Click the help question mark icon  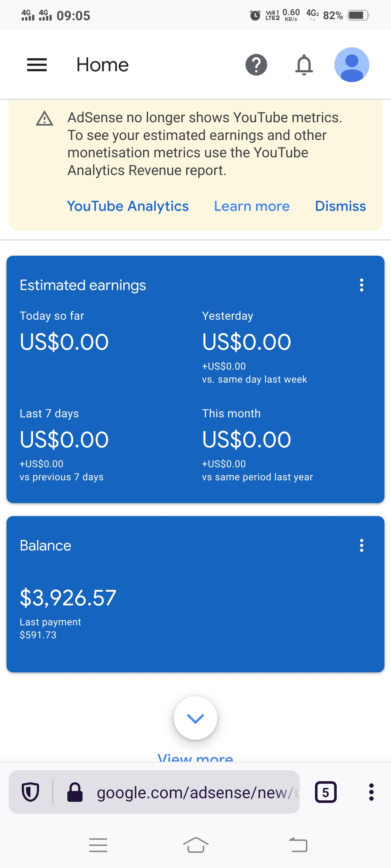pos(256,65)
